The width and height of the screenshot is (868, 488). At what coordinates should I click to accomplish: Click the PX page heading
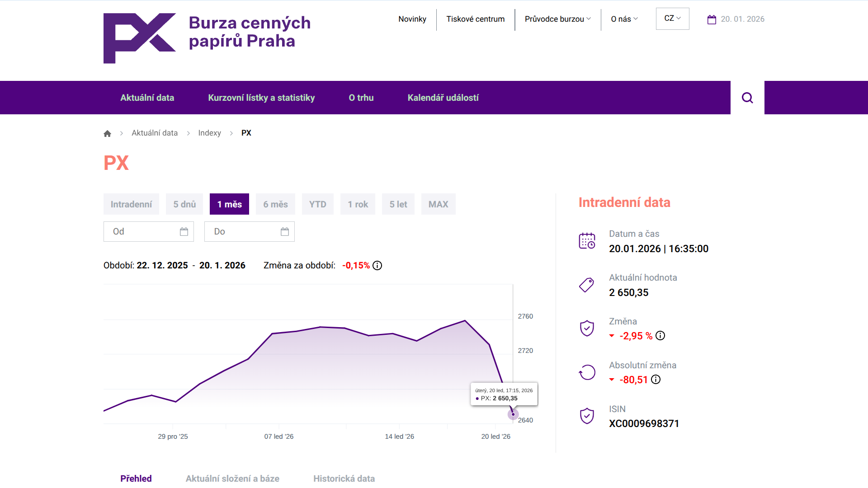[x=116, y=163]
